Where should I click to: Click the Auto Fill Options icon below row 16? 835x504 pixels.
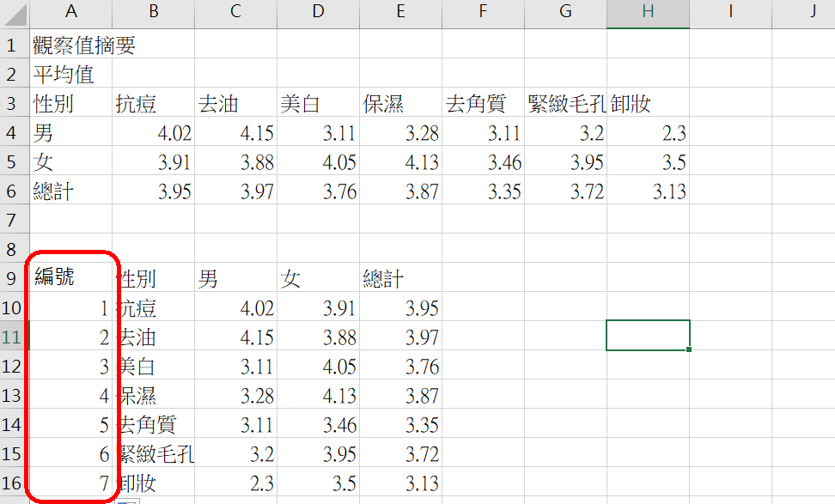127,501
